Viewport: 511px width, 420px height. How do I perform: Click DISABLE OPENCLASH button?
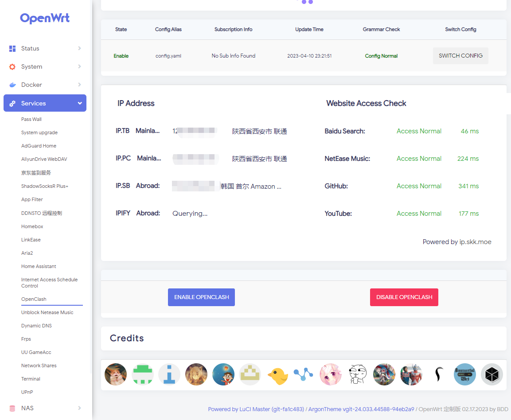click(x=404, y=297)
